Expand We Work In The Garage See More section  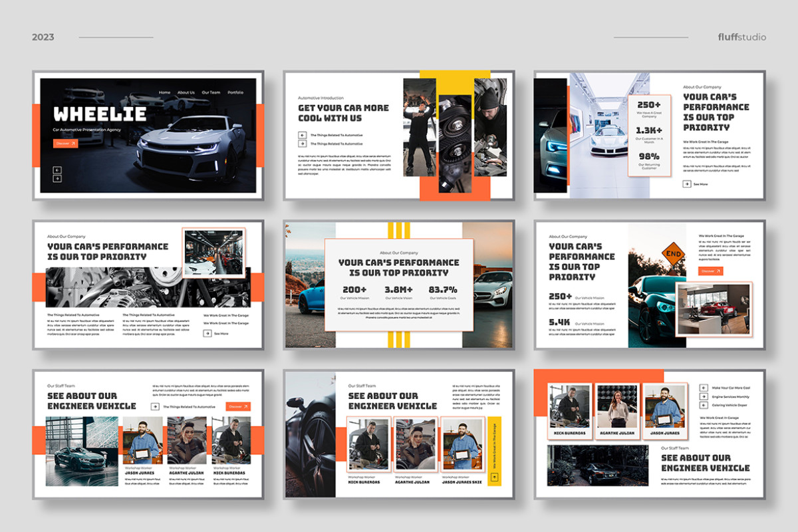[x=207, y=334]
